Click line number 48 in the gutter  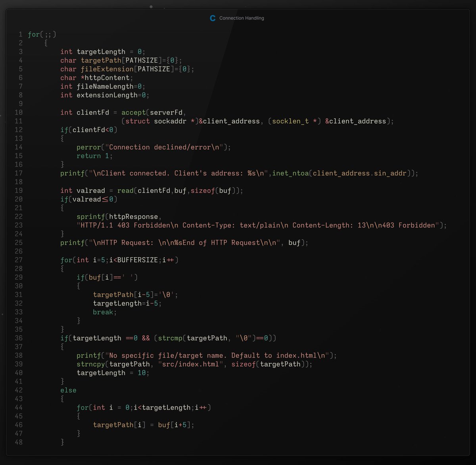[19, 442]
